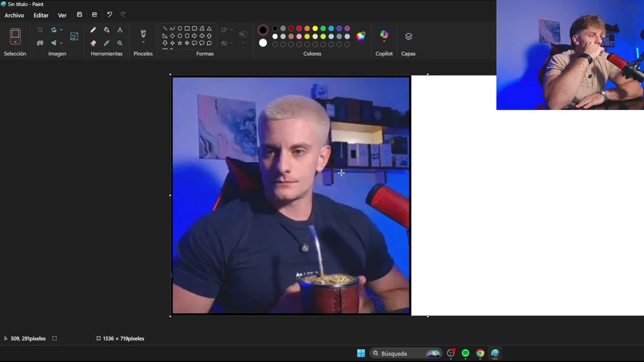
Task: Choose the straight line shape
Action: (x=165, y=28)
